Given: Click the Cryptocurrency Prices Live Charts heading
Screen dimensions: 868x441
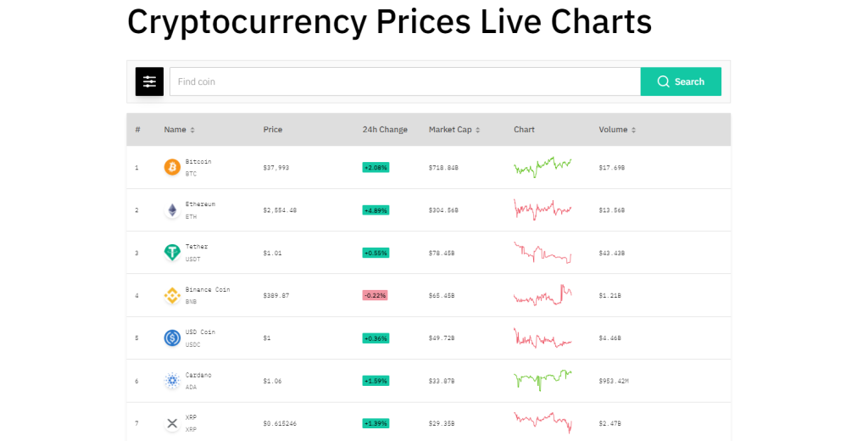Looking at the screenshot, I should [390, 21].
